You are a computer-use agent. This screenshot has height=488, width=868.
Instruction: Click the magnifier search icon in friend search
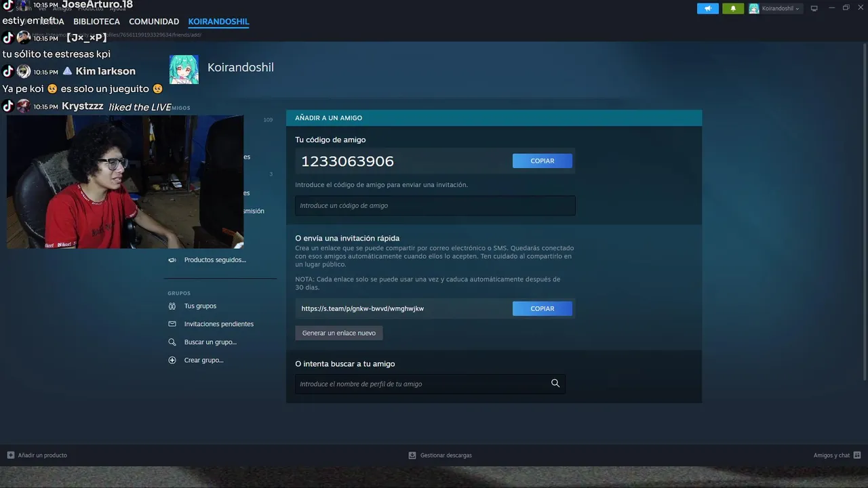point(555,384)
